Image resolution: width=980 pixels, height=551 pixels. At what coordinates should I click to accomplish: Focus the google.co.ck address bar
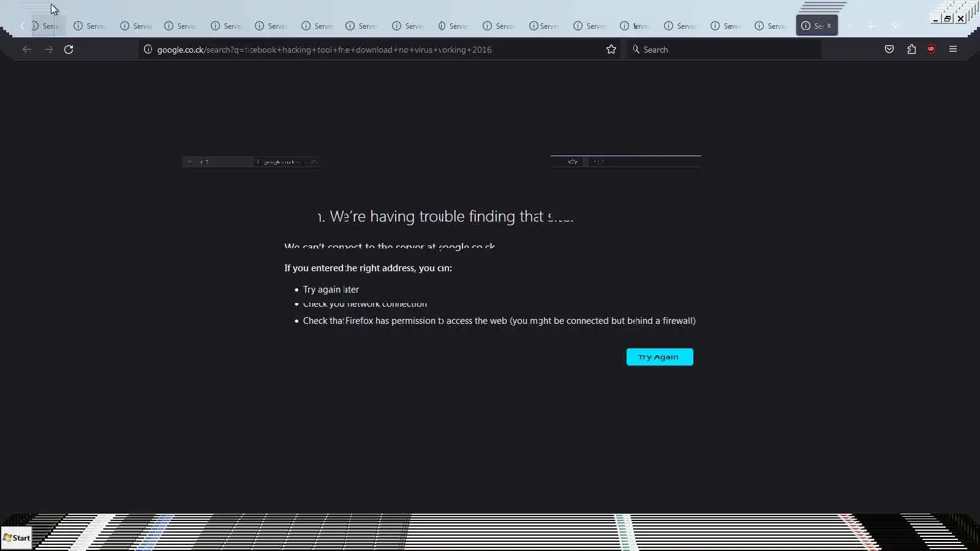379,50
